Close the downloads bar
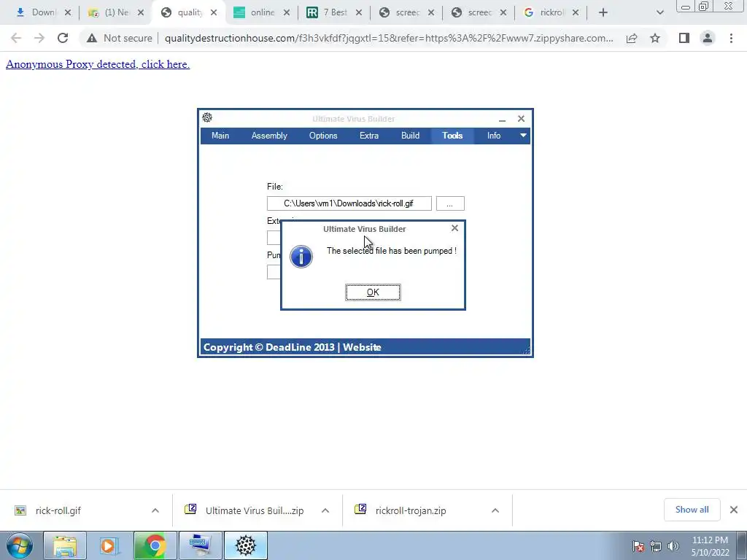Screen dimensions: 747x560 coord(734,510)
